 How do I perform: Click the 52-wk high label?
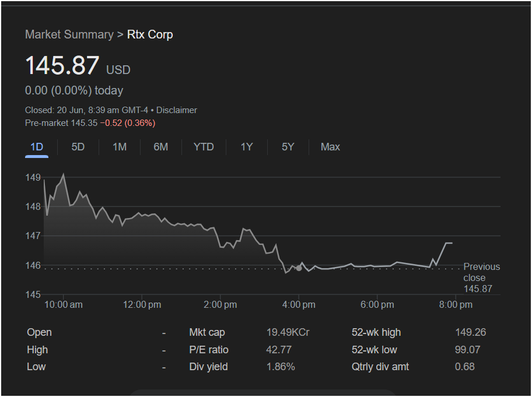376,332
